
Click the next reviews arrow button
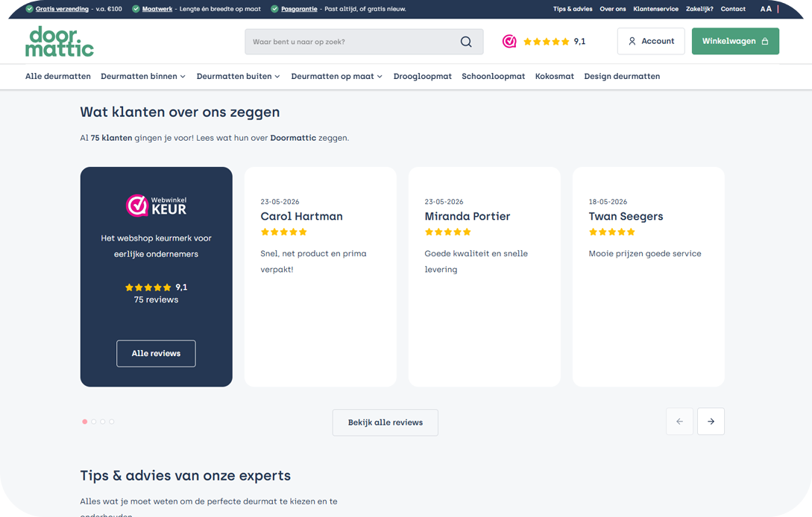[x=711, y=421]
